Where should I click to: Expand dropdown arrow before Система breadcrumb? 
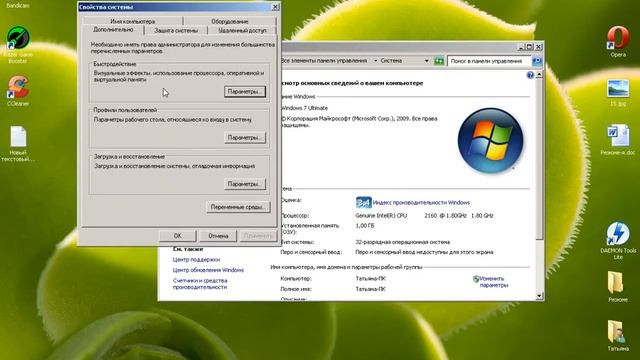[x=376, y=61]
